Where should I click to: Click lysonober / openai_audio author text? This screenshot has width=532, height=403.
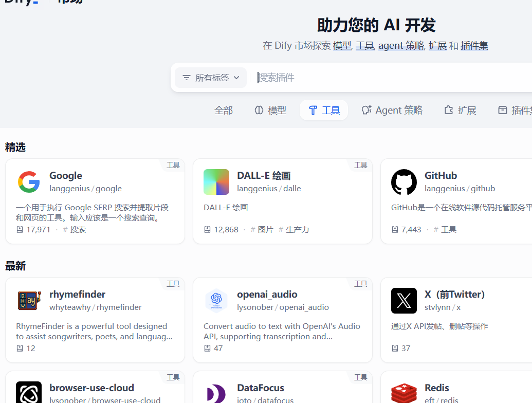pyautogui.click(x=283, y=307)
